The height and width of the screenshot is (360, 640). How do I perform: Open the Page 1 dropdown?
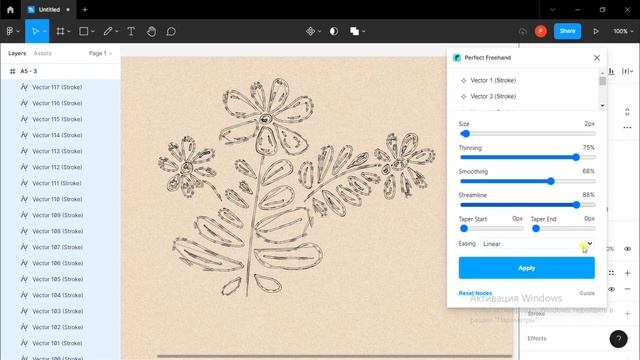[x=100, y=53]
